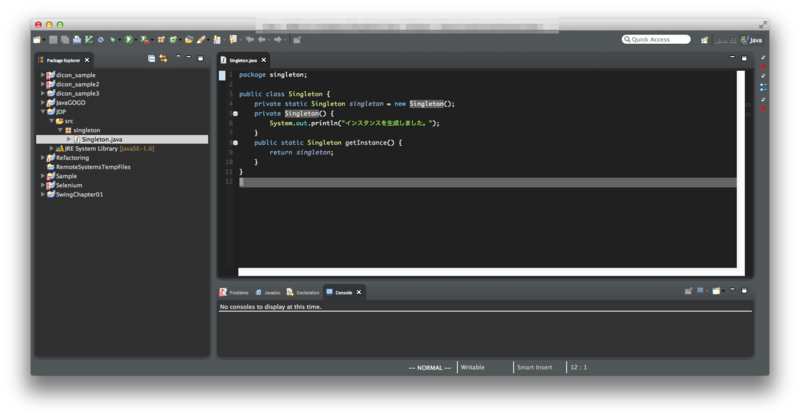Click the Open Console icon

point(716,291)
